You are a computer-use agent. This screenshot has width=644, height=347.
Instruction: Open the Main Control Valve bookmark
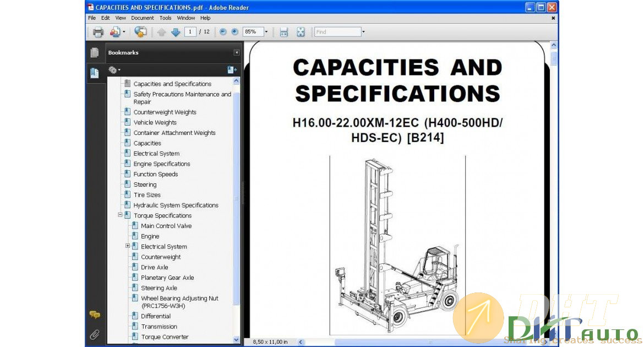[x=166, y=226]
